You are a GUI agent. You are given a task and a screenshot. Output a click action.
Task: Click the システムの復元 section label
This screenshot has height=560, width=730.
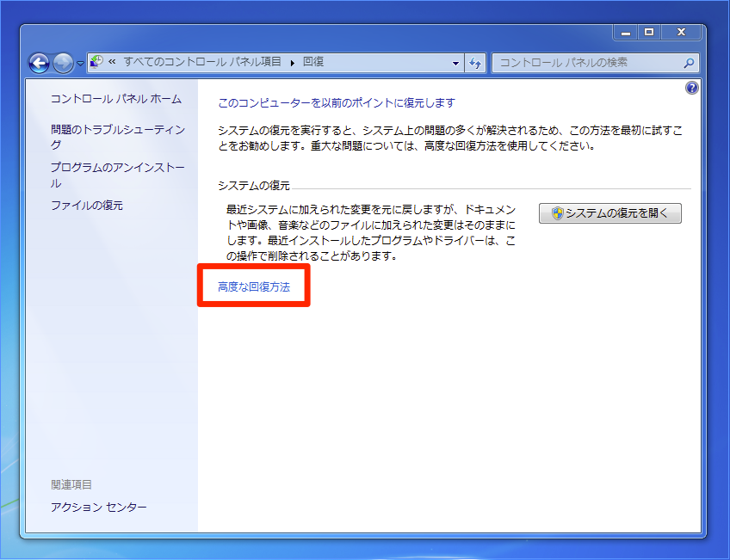coord(254,186)
